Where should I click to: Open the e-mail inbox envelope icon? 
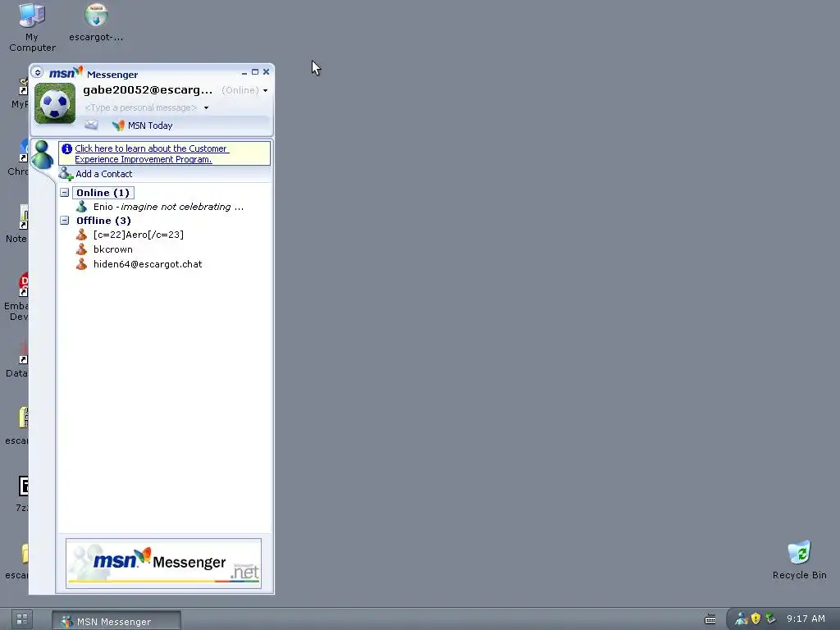pos(91,125)
